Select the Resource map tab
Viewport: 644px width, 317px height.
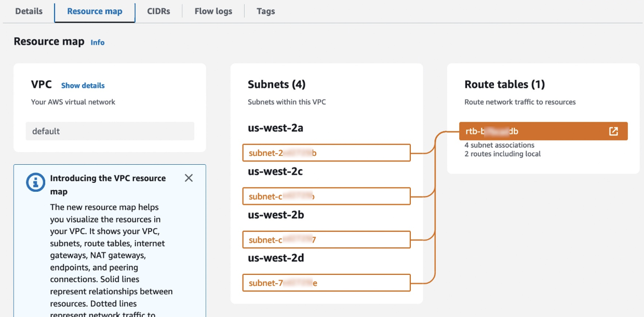click(x=95, y=11)
